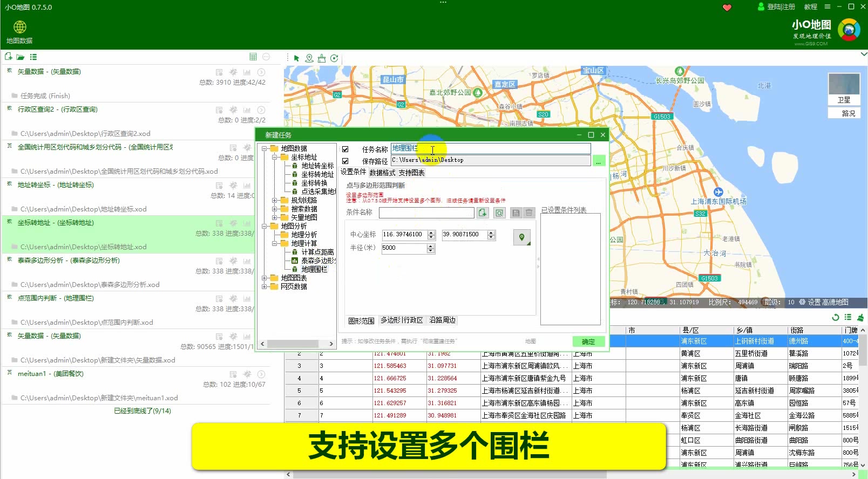
Task: Select the arrow pointer tool on map toolbar
Action: (296, 58)
